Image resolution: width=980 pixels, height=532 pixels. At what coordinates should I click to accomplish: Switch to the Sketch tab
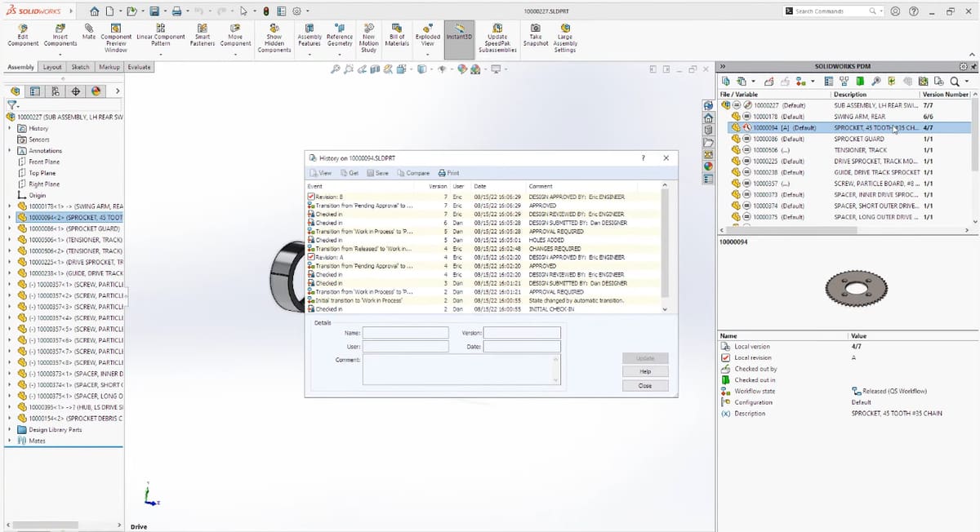(81, 67)
